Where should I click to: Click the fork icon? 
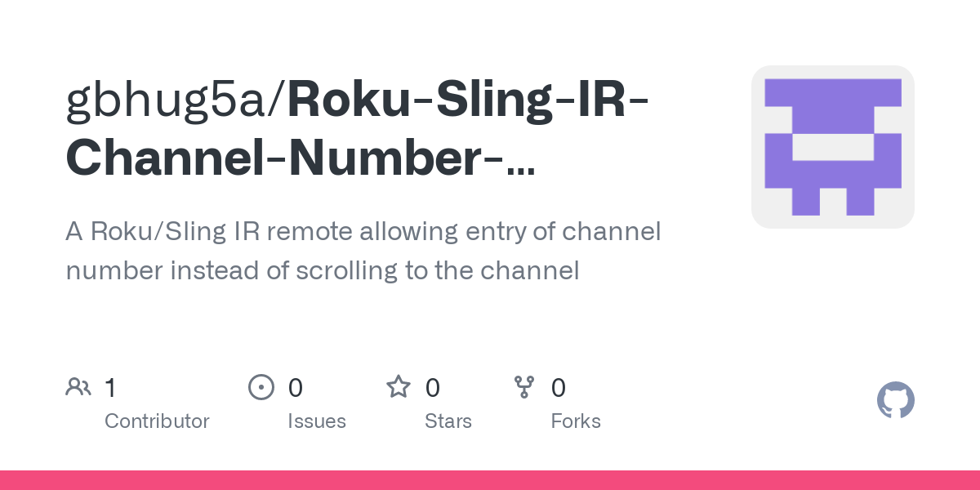point(523,387)
